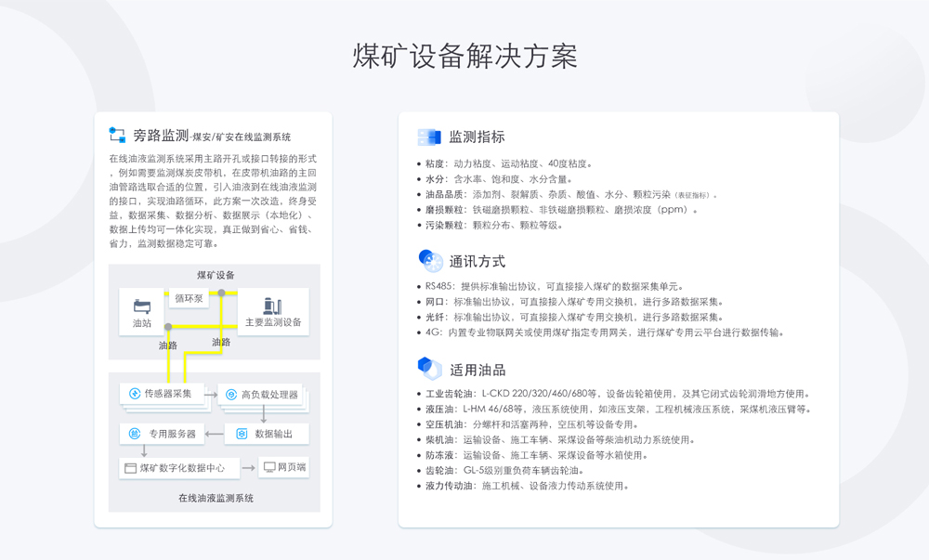
Task: Click the 在线油液监测系统 label
Action: [217, 496]
